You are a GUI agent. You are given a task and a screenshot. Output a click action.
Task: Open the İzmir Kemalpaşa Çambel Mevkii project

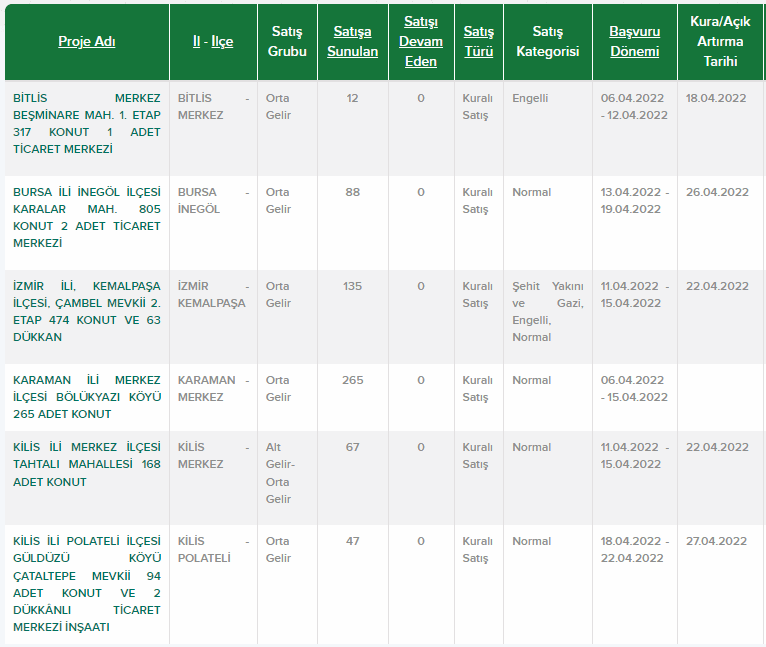point(86,311)
